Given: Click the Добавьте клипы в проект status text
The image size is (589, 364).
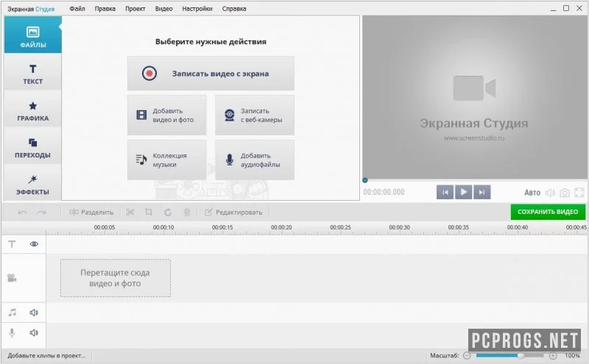Looking at the screenshot, I should point(46,355).
